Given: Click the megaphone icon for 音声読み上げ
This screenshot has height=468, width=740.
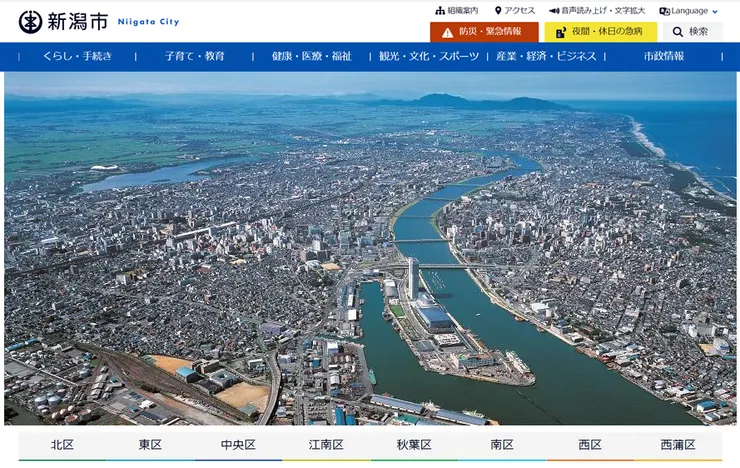Looking at the screenshot, I should [x=554, y=10].
